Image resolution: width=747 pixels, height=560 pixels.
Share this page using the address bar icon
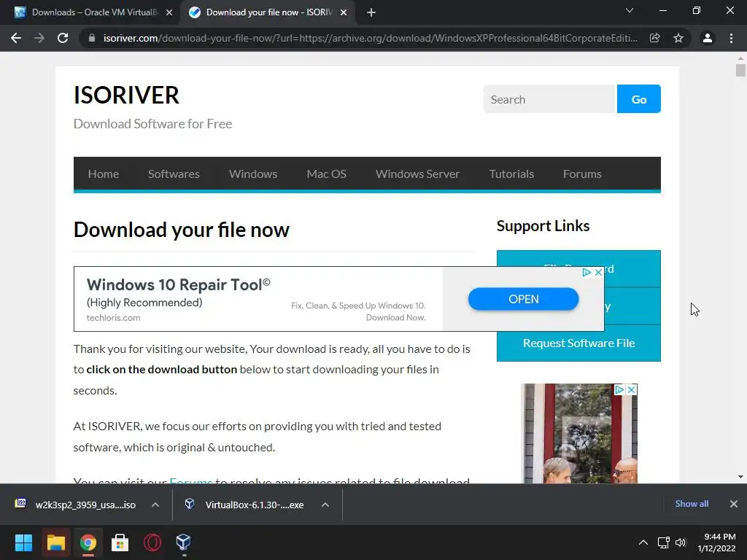(655, 38)
